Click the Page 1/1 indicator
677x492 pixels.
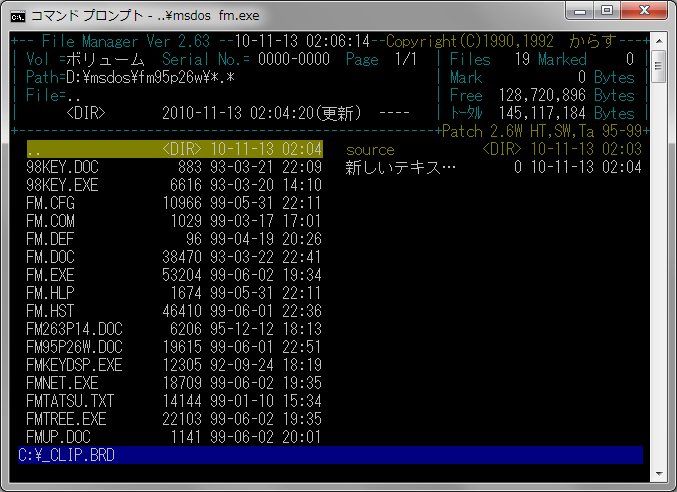click(381, 59)
